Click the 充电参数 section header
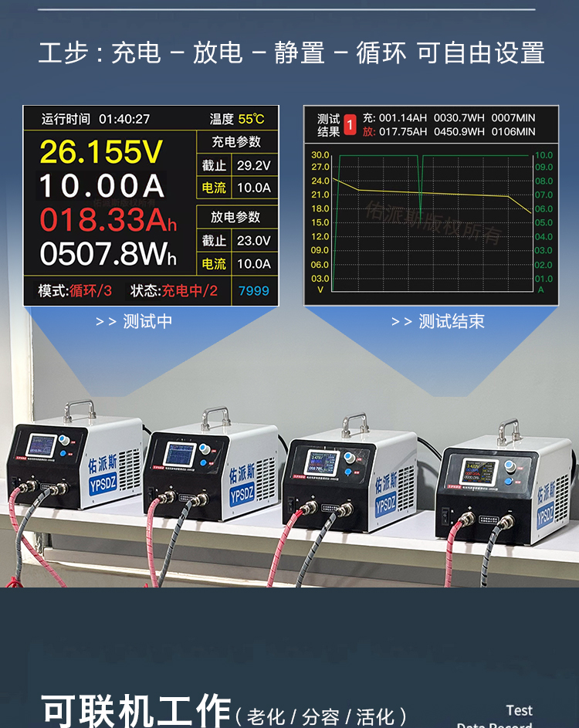The width and height of the screenshot is (579, 728). point(235,142)
